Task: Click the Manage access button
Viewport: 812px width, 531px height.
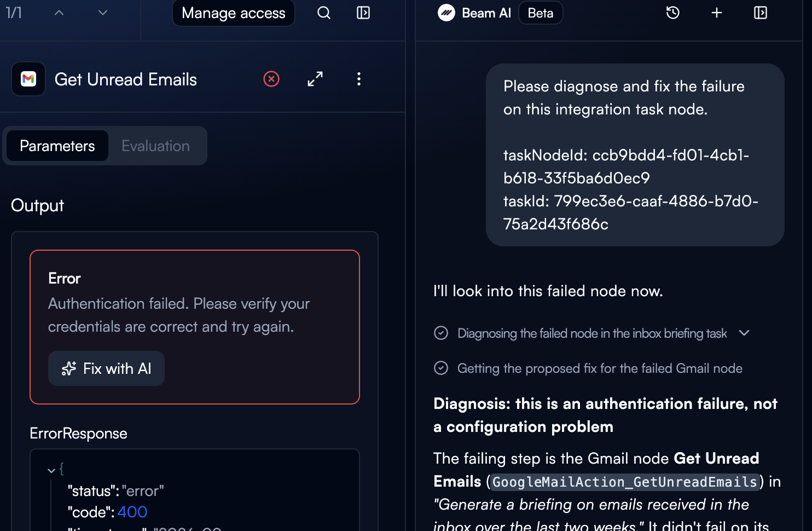Action: coord(234,13)
